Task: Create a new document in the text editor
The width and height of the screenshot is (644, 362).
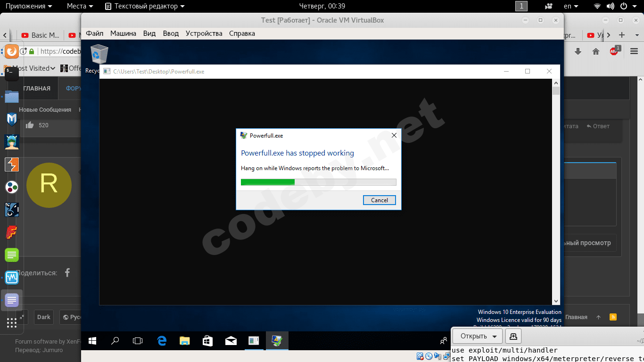Action: (x=514, y=336)
